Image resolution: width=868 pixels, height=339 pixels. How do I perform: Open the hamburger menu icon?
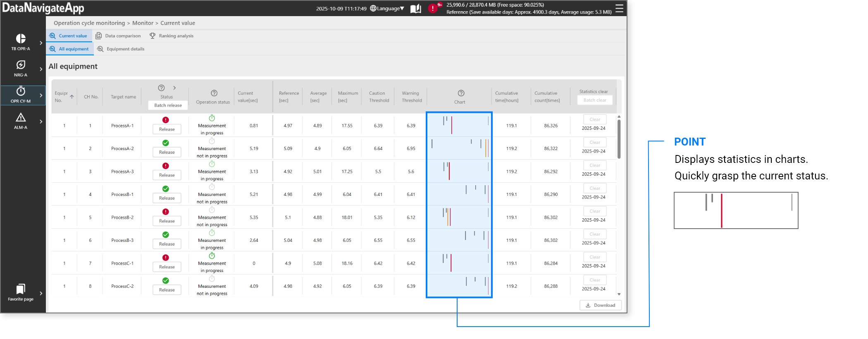[619, 9]
